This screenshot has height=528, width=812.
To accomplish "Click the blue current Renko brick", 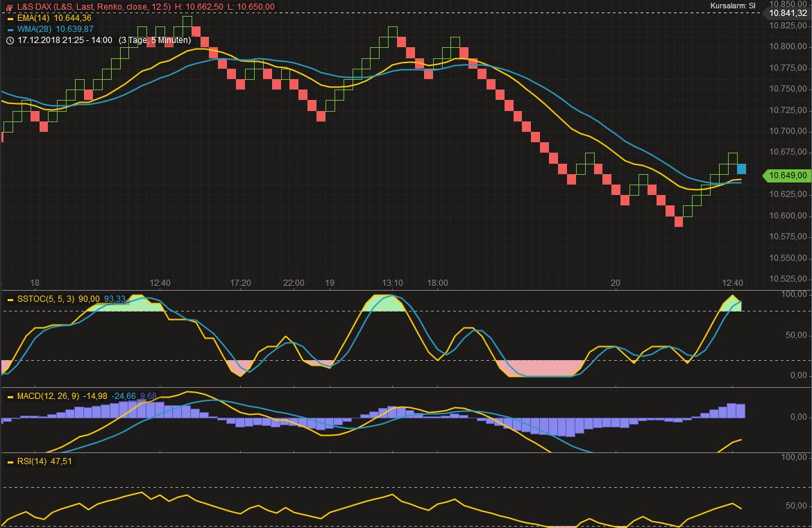I will [x=742, y=169].
